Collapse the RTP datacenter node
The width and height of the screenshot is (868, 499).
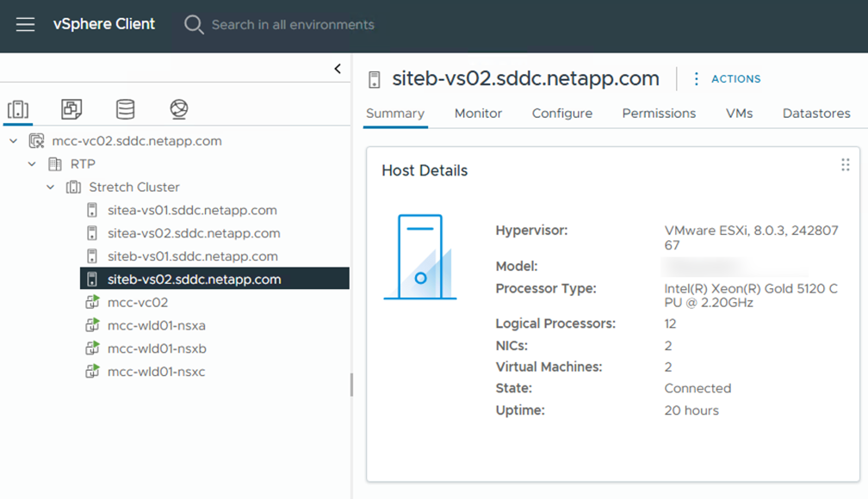(32, 164)
